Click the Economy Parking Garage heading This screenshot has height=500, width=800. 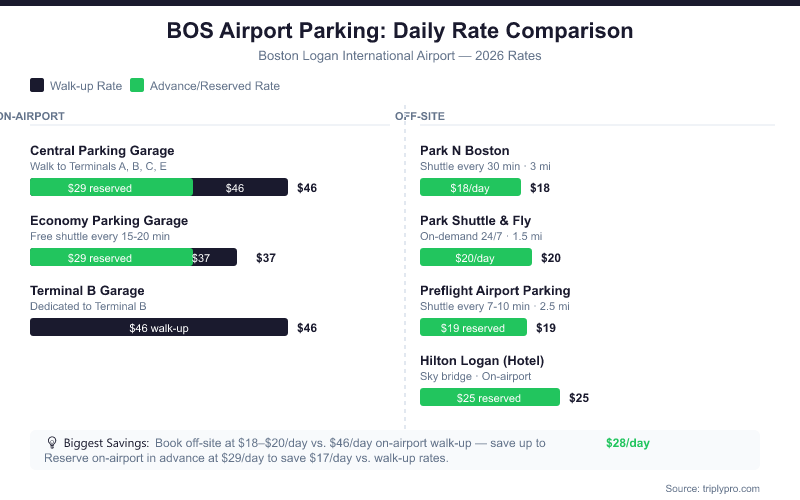(109, 221)
